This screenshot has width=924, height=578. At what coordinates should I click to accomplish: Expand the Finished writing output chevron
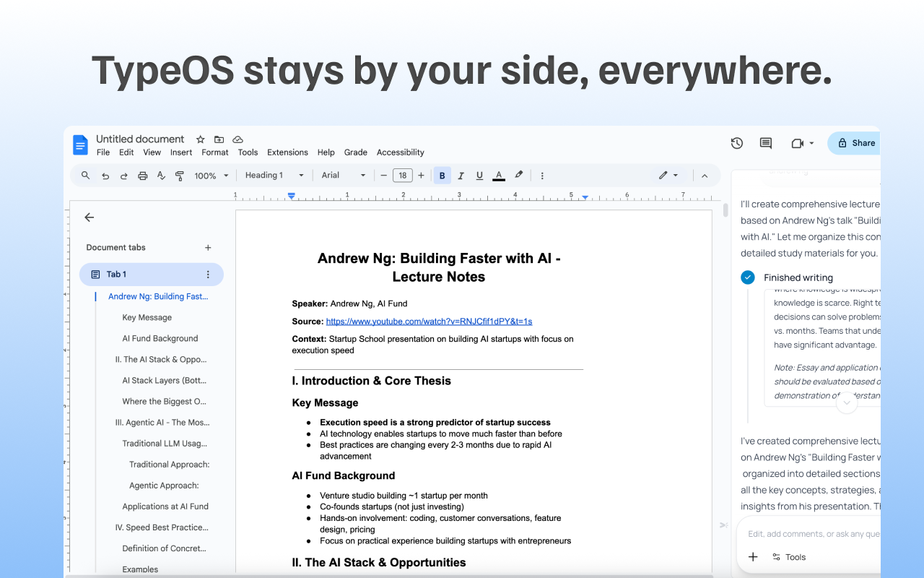(x=847, y=404)
